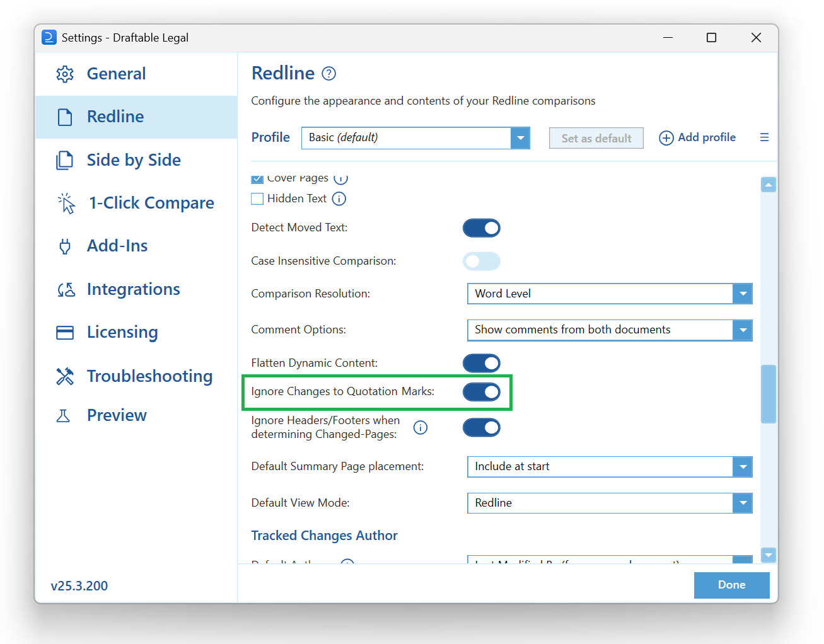The height and width of the screenshot is (644, 824).
Task: Click version label v25.3.200
Action: 79,586
